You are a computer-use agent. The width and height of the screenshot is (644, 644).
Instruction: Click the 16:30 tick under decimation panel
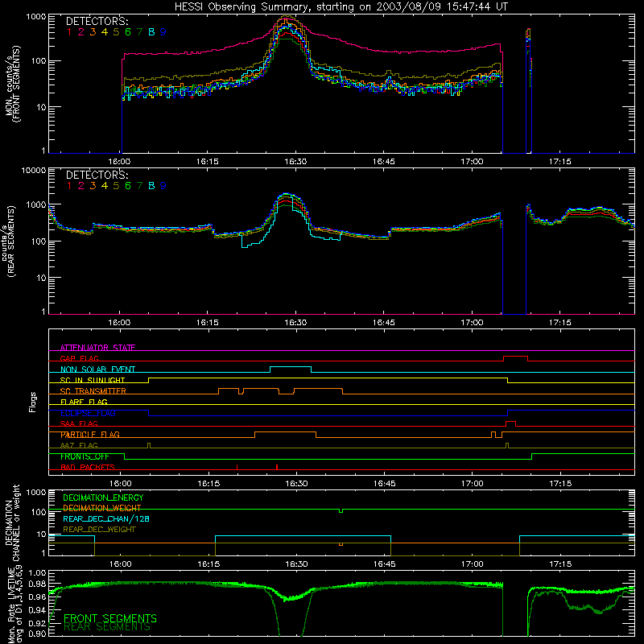click(296, 564)
